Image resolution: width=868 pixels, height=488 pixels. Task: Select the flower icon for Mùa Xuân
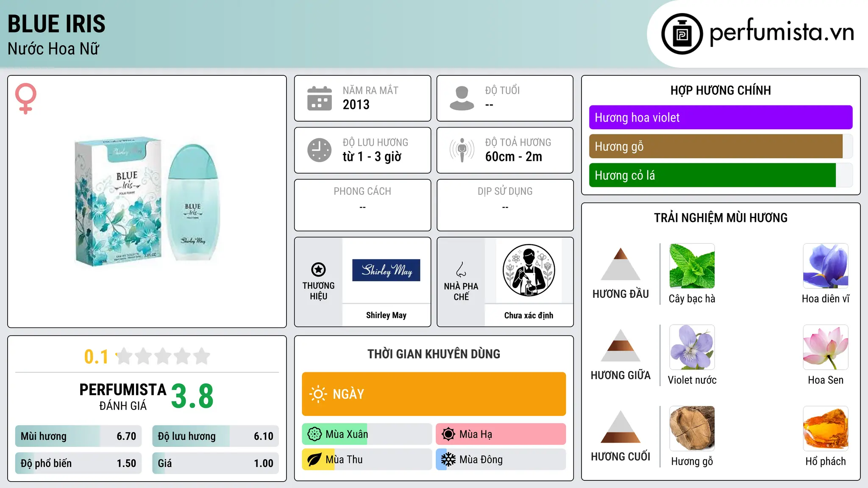pos(314,434)
